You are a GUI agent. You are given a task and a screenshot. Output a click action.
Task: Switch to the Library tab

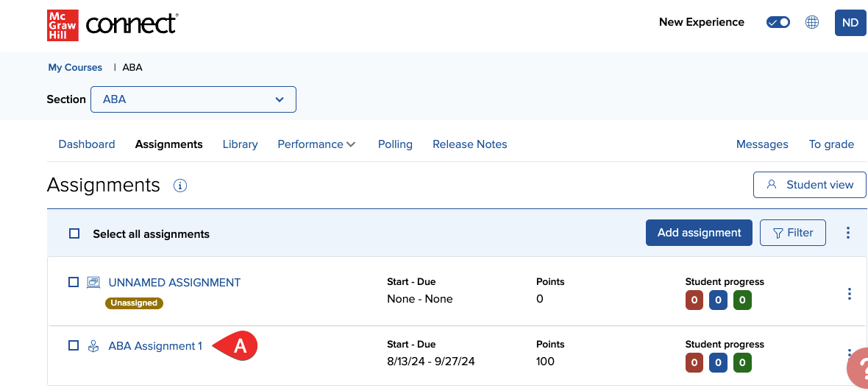pyautogui.click(x=240, y=144)
